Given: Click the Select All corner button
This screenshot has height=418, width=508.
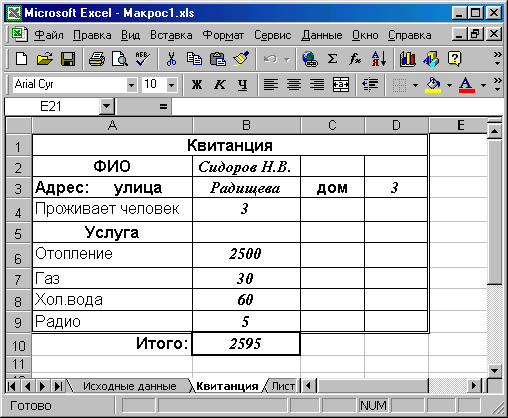Looking at the screenshot, I should (x=19, y=125).
